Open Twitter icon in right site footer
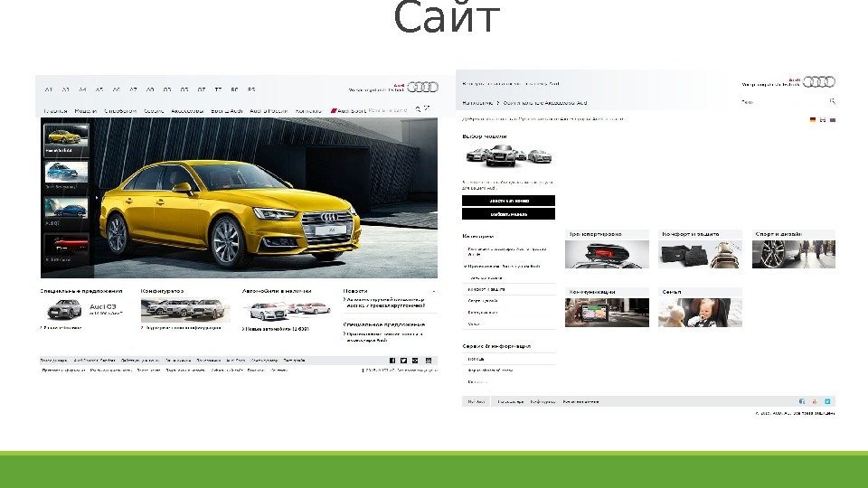868x488 pixels. [827, 401]
